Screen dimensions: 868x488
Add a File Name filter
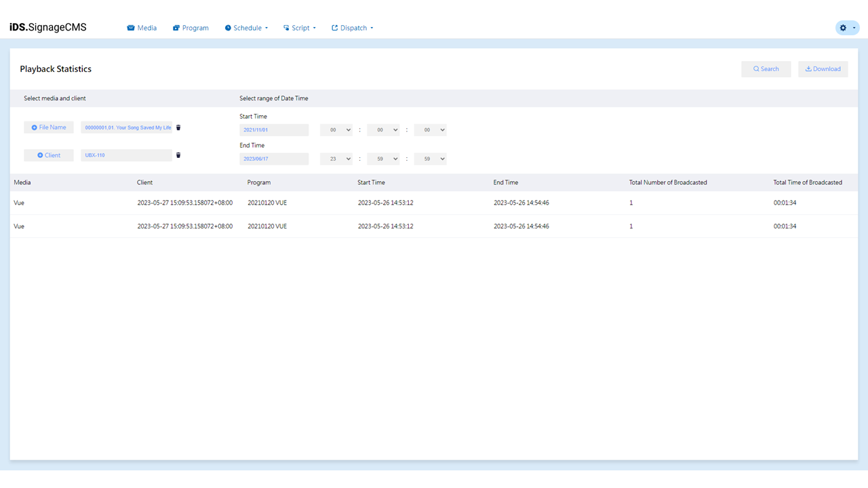(x=49, y=127)
